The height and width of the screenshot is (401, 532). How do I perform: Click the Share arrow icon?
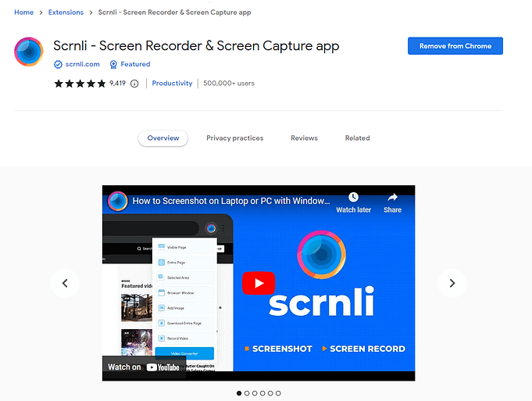(392, 197)
